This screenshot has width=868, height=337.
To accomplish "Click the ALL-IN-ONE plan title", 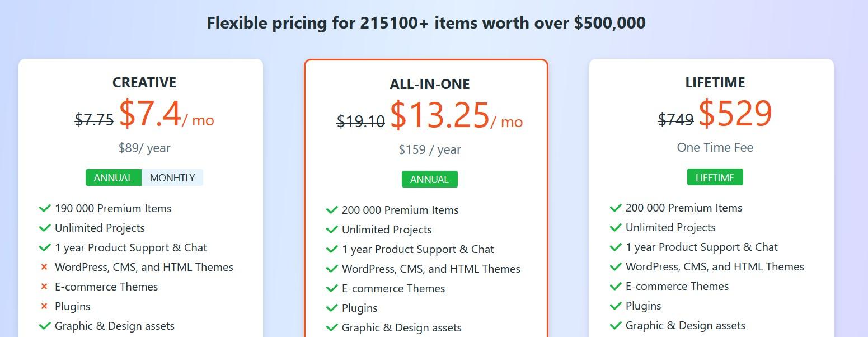I will (430, 84).
